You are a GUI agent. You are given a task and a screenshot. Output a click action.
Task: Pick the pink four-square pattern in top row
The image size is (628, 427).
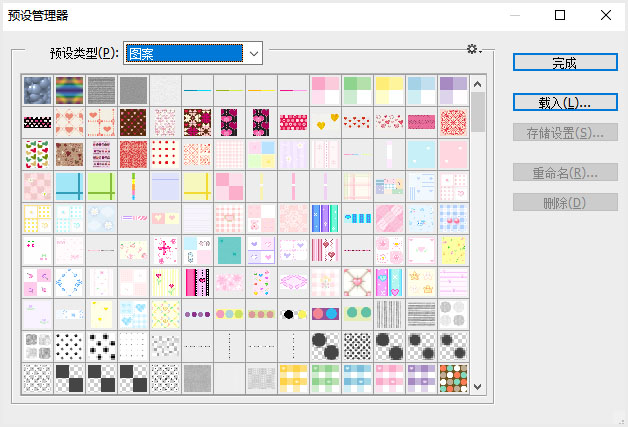point(326,91)
